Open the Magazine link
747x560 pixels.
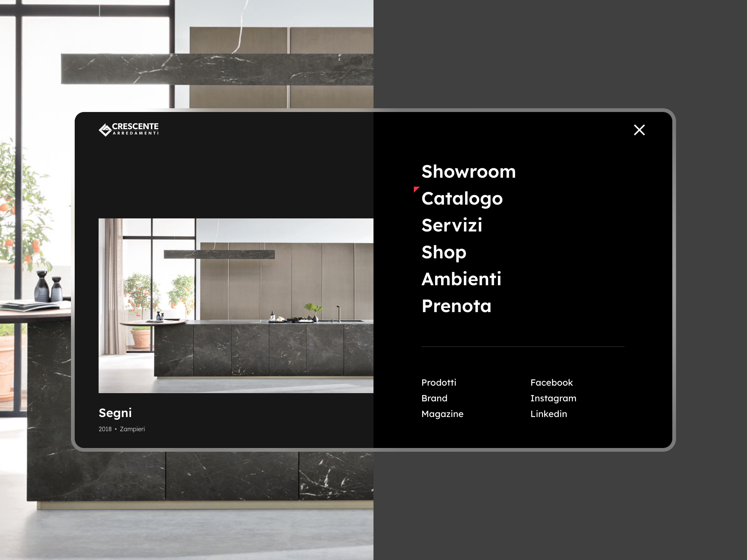point(442,414)
